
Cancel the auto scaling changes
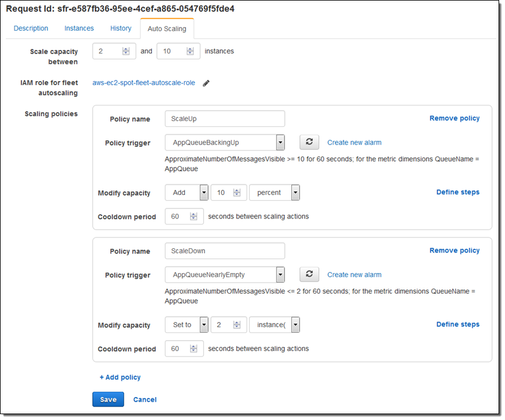click(145, 399)
